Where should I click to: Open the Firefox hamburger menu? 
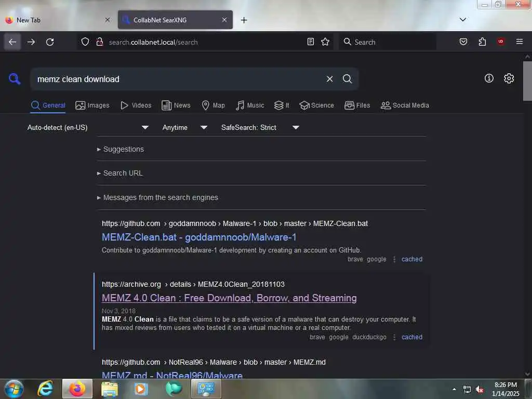(x=520, y=42)
